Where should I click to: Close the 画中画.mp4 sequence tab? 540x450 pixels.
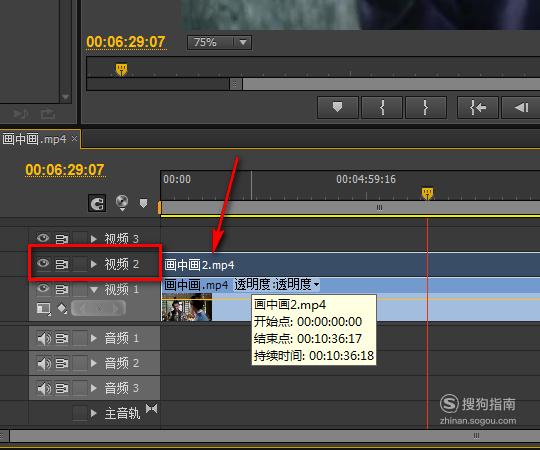[x=74, y=138]
